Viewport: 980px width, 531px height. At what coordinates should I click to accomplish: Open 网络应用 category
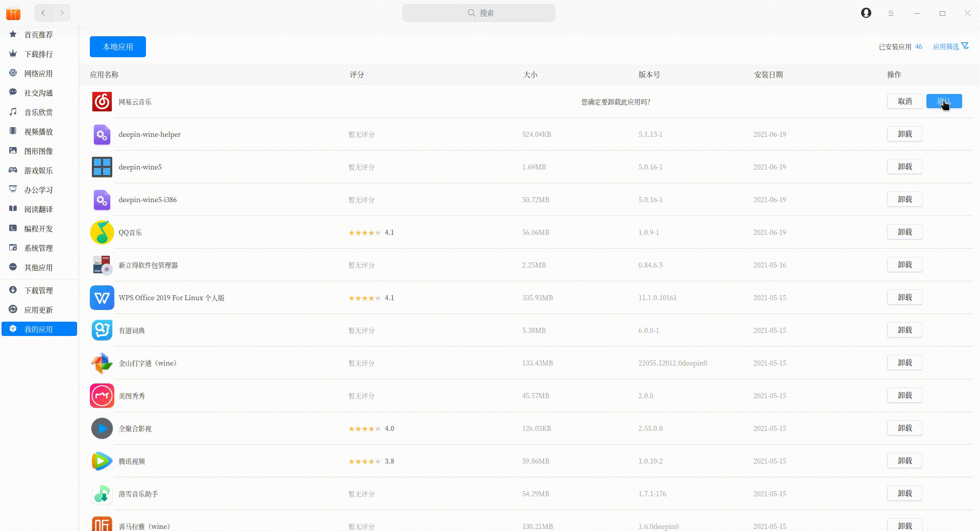click(x=39, y=74)
